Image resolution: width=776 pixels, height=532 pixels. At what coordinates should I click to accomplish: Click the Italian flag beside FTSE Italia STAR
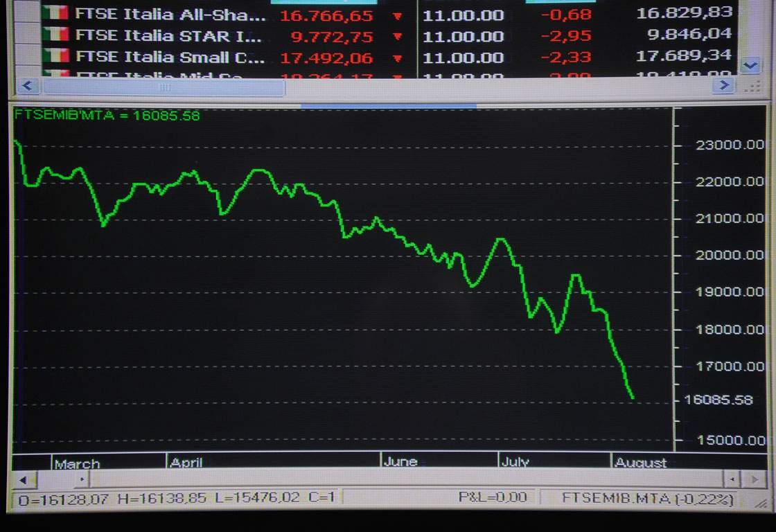click(55, 34)
